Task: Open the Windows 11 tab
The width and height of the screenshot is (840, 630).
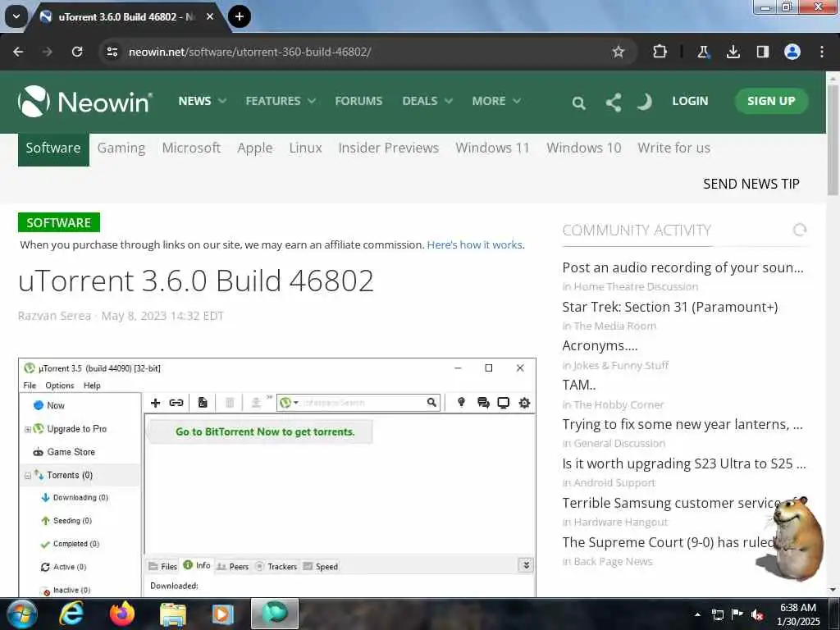Action: point(492,148)
